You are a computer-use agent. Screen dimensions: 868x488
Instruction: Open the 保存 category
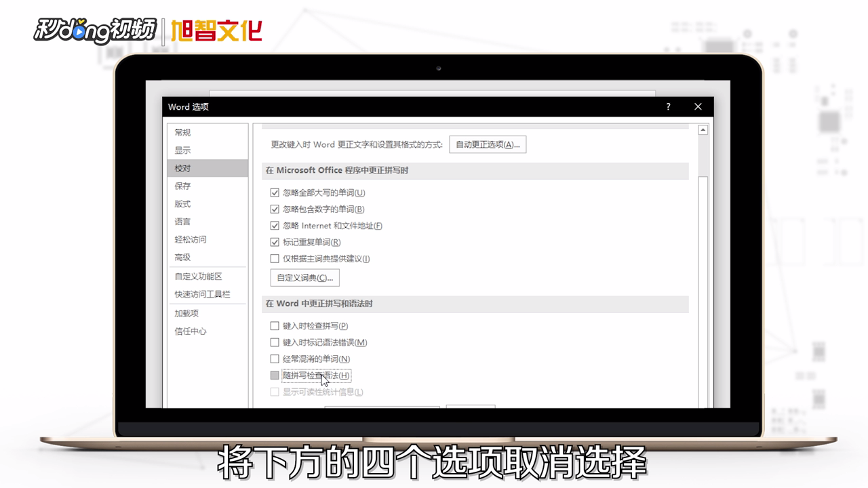coord(207,186)
